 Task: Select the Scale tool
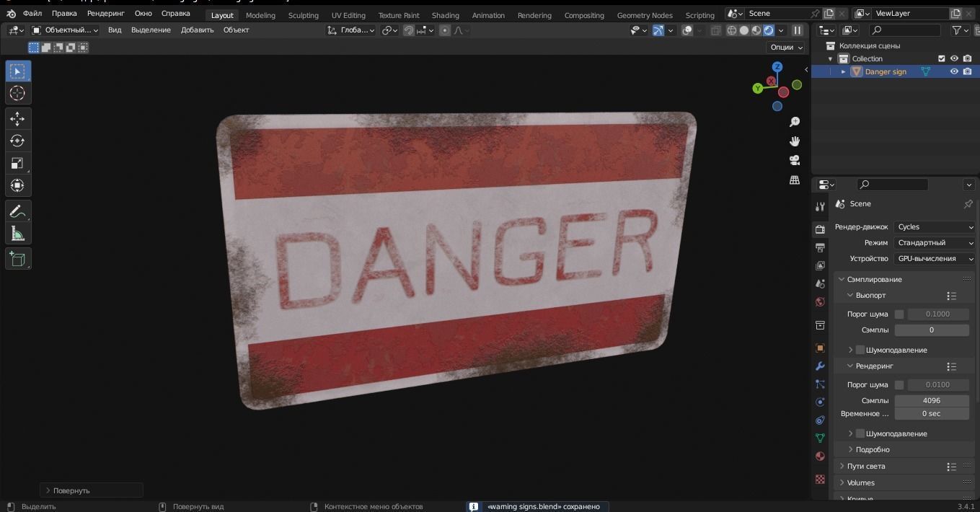pyautogui.click(x=17, y=163)
